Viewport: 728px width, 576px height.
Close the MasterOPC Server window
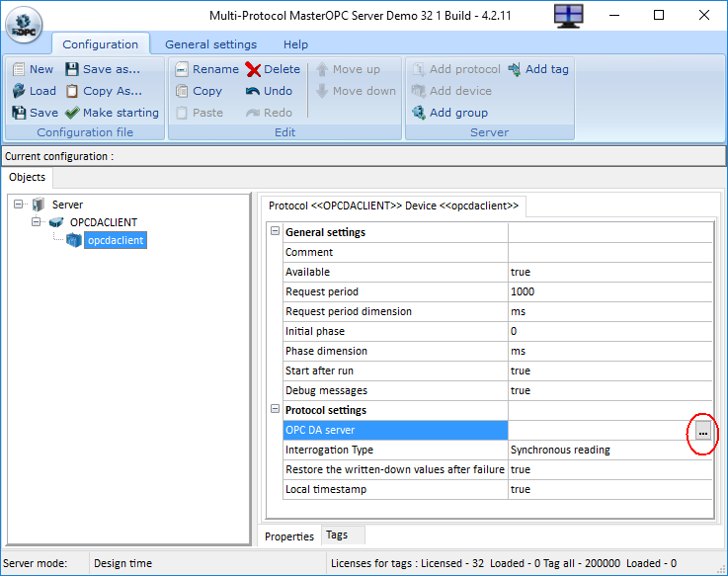(704, 16)
